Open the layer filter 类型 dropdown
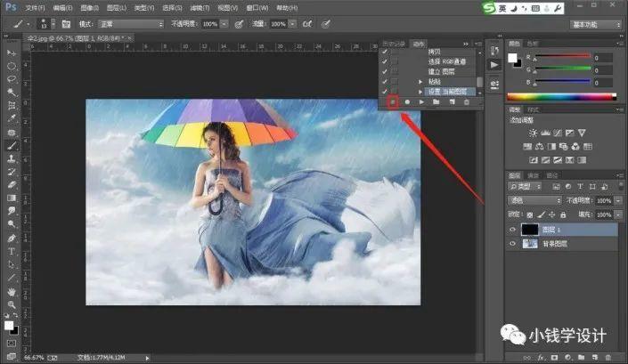The width and height of the screenshot is (628, 364). point(525,186)
